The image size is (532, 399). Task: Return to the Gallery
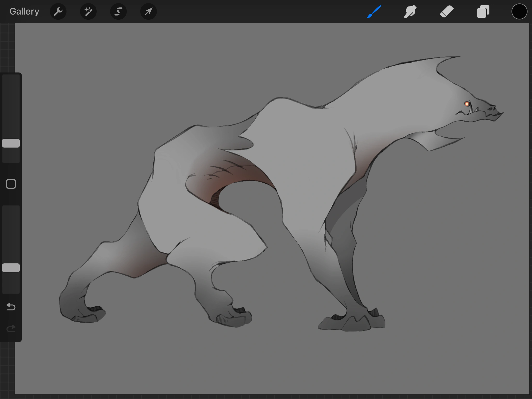coord(24,11)
